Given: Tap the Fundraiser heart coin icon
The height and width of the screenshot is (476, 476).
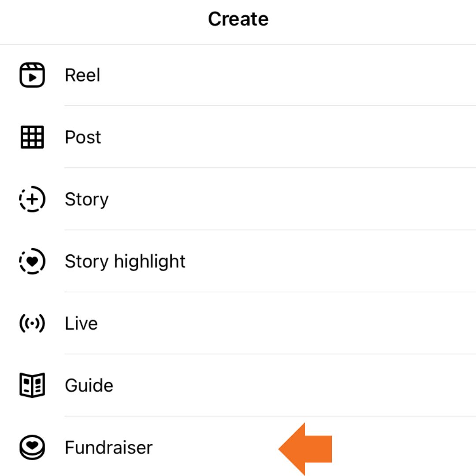Looking at the screenshot, I should 32,447.
